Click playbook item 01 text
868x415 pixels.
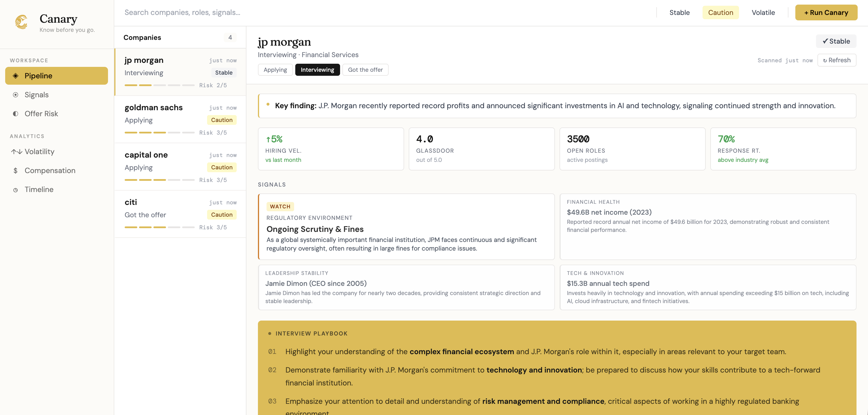[x=535, y=352]
